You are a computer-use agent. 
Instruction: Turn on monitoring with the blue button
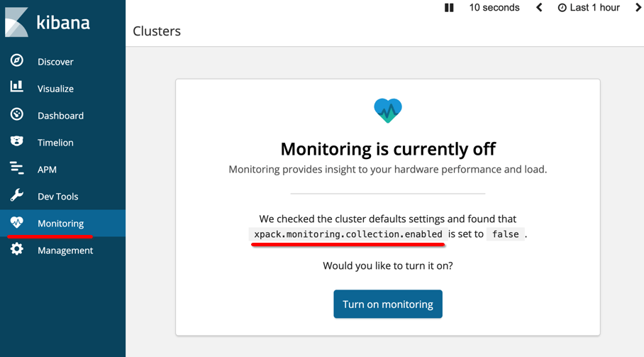(388, 304)
